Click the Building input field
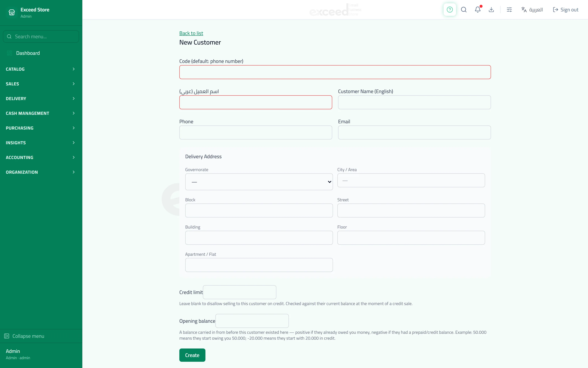The image size is (588, 368). coord(259,238)
